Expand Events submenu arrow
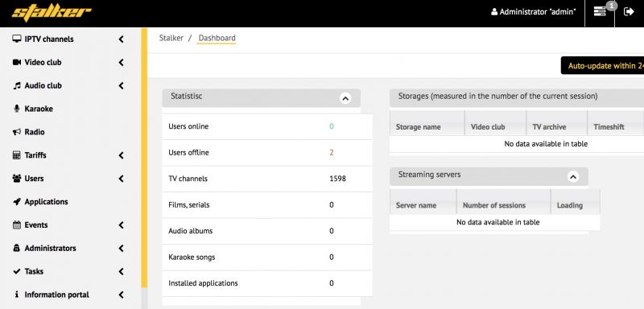The height and width of the screenshot is (309, 644). tap(122, 225)
